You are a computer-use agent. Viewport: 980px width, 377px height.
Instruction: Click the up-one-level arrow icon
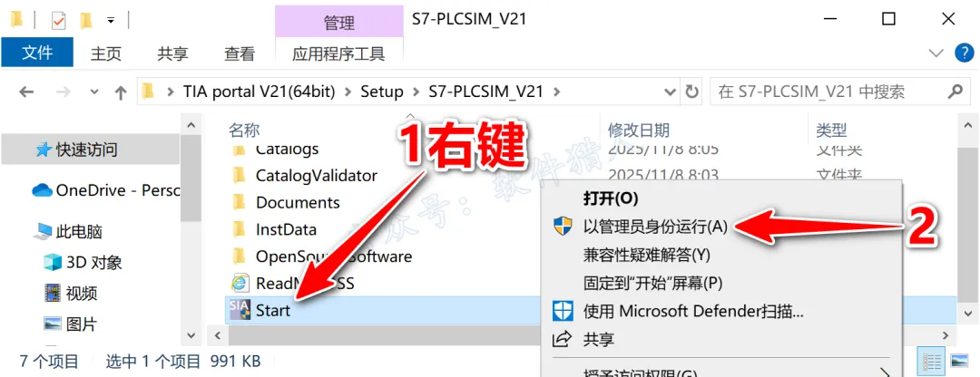coord(121,92)
